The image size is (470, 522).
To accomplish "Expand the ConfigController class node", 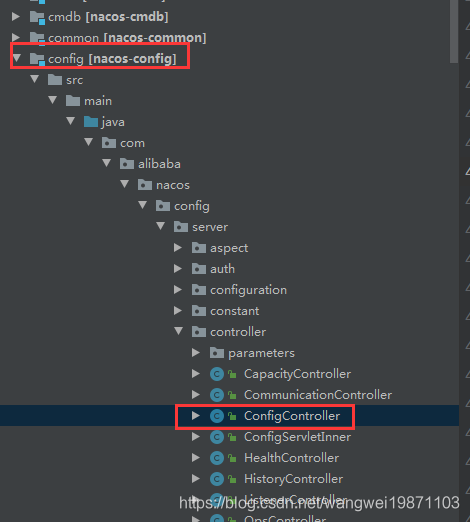I will coord(196,416).
